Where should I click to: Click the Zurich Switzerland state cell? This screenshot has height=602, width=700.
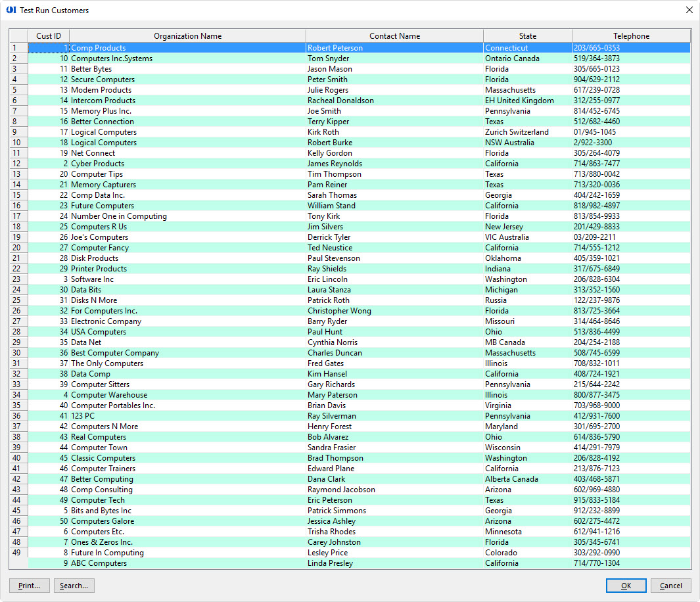click(528, 132)
